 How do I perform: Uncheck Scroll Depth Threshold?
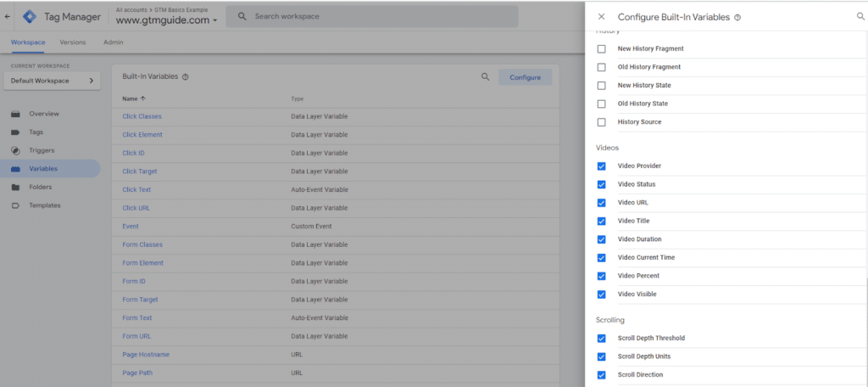coord(602,339)
